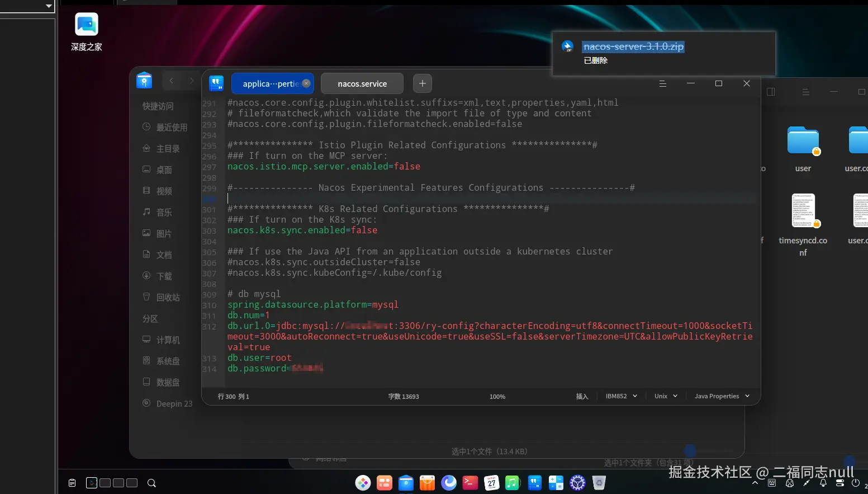Open the text editor hamburger menu

coord(662,83)
